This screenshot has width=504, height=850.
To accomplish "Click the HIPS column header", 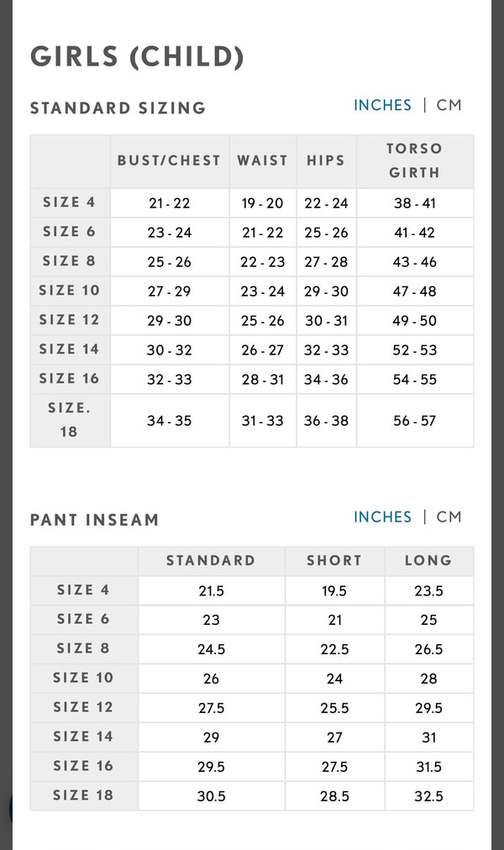I will pos(326,161).
